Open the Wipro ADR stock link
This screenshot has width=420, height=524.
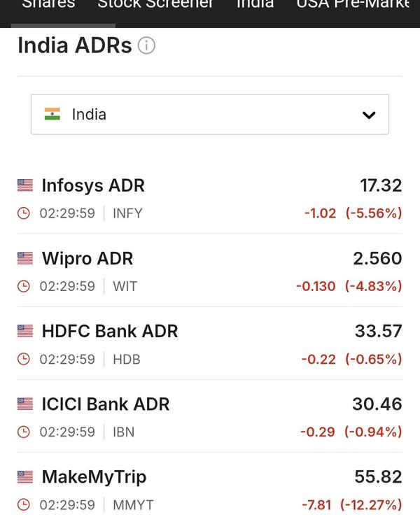point(87,258)
